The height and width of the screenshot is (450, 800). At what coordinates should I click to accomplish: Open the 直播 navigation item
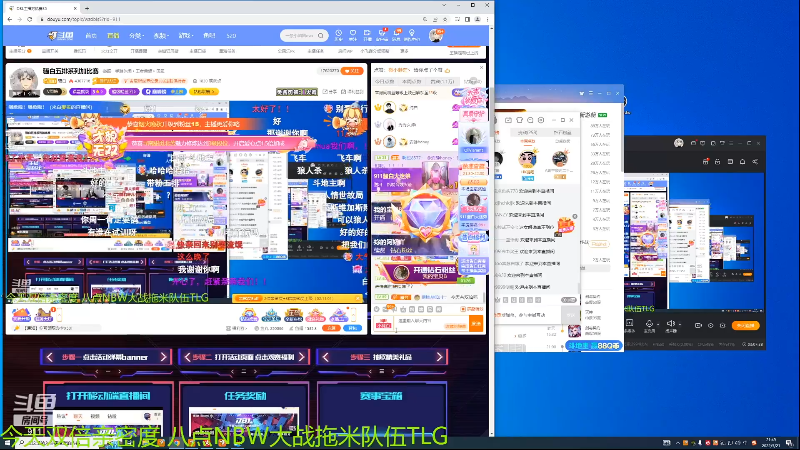click(x=113, y=36)
